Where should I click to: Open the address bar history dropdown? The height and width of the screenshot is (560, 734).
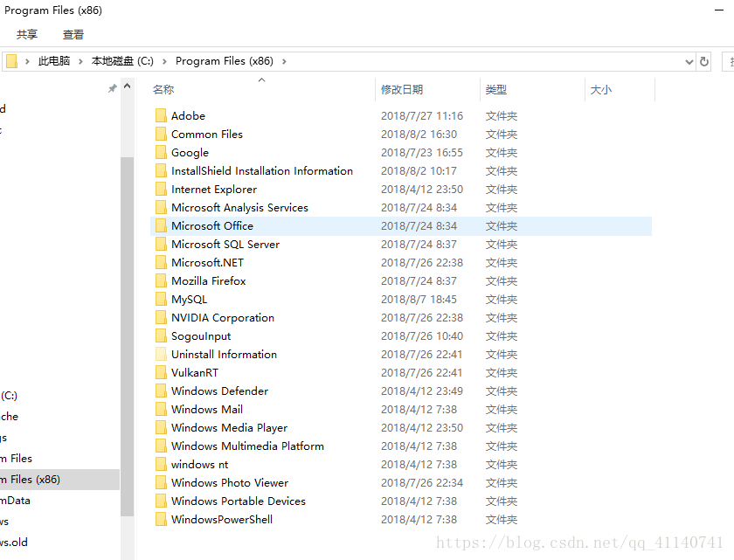tap(689, 61)
